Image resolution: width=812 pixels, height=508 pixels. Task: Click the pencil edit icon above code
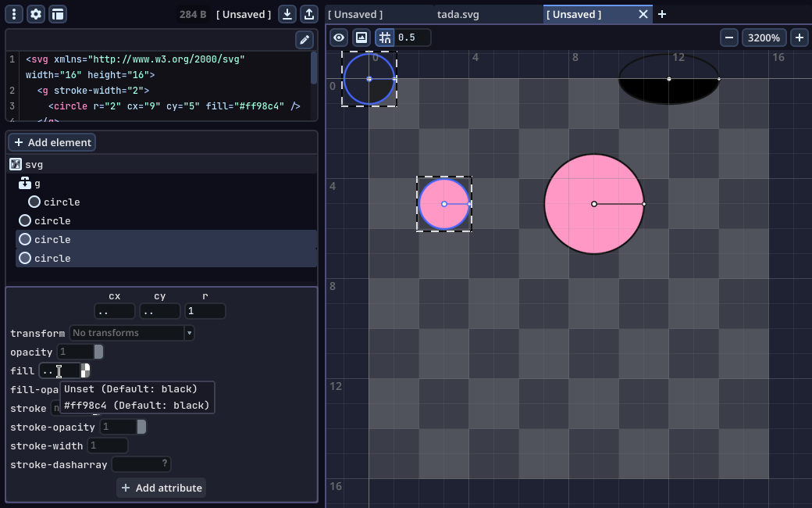coord(304,39)
